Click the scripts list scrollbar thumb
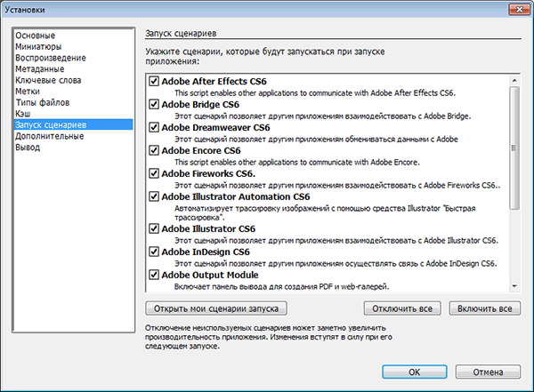534x392 pixels. [x=514, y=148]
